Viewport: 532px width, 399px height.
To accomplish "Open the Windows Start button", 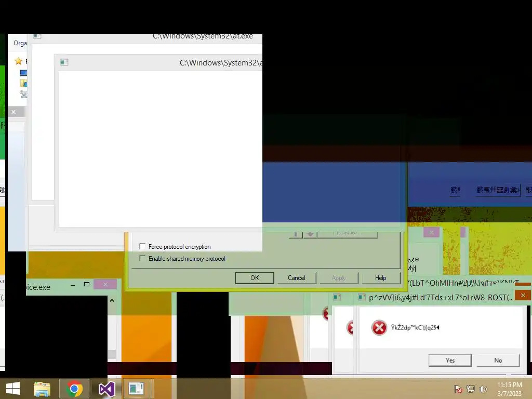I will click(x=13, y=389).
